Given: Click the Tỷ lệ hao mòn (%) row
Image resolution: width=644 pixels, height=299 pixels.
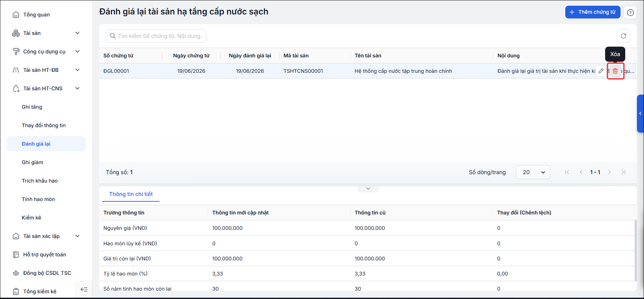Looking at the screenshot, I should coord(367,274).
